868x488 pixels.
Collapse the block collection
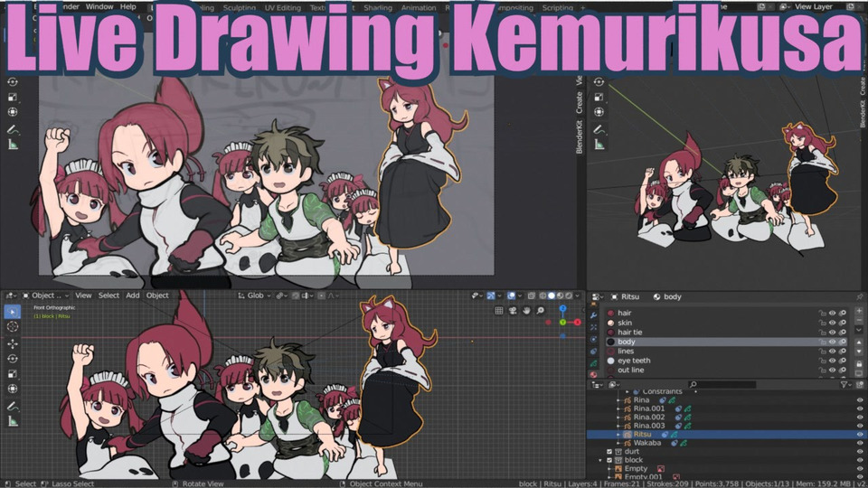[x=600, y=460]
